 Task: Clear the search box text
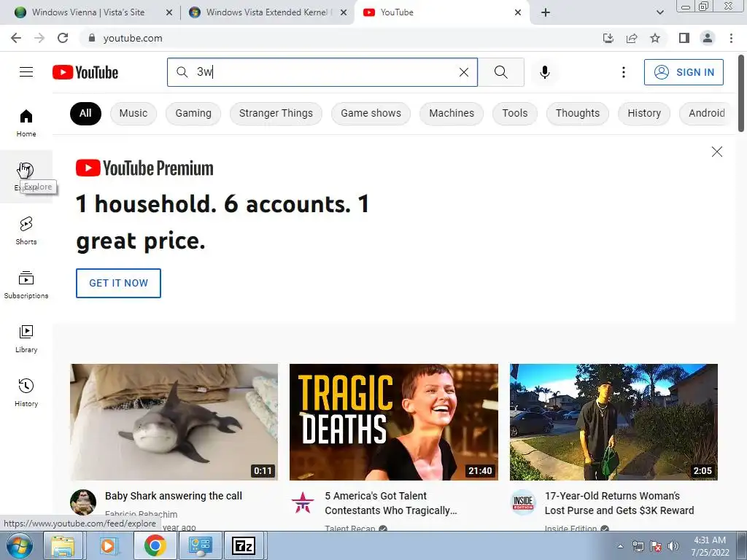coord(463,72)
